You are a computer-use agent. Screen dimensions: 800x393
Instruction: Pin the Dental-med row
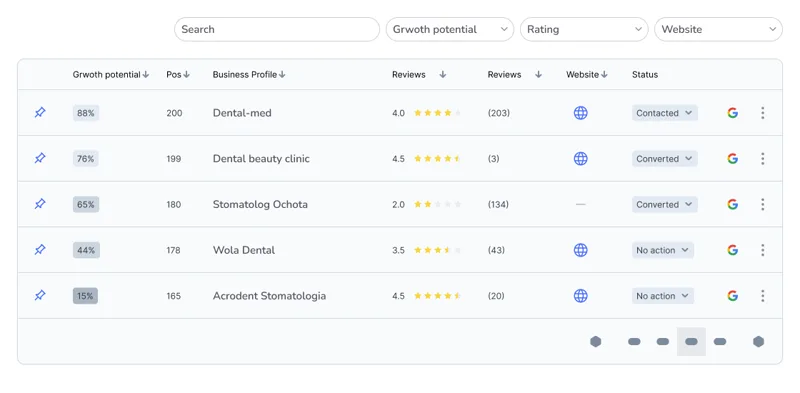[x=40, y=113]
